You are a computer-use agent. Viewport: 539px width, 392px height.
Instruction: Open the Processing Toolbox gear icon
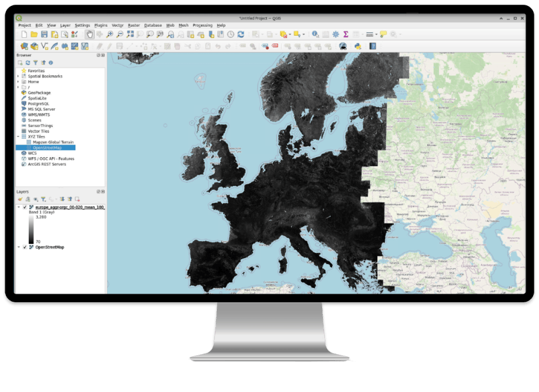(336, 34)
